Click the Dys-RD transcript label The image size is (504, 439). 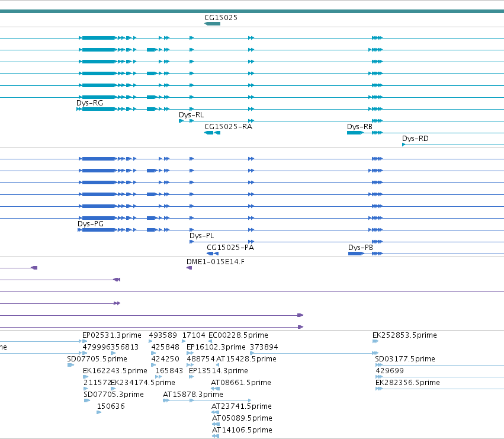click(x=415, y=139)
